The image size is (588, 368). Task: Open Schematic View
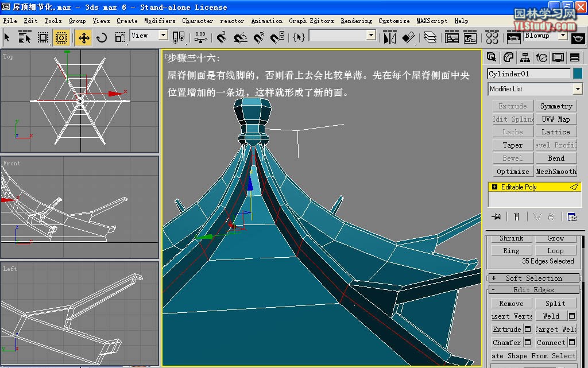coord(470,37)
